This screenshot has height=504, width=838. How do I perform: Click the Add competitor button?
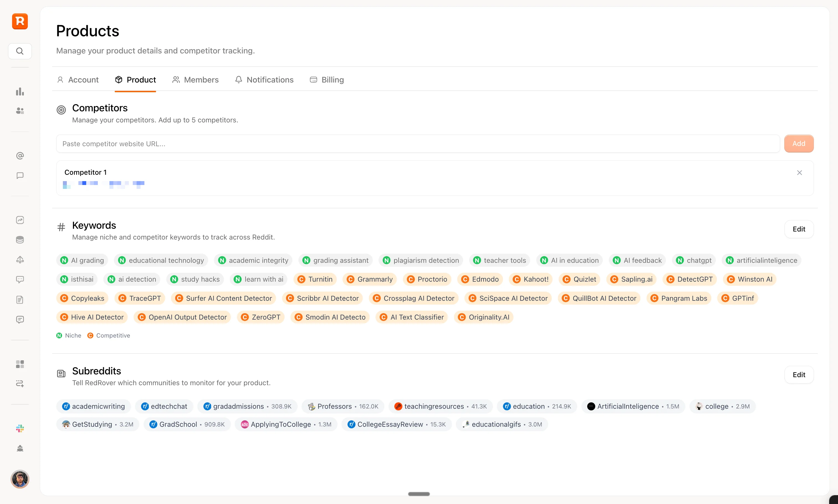(799, 144)
